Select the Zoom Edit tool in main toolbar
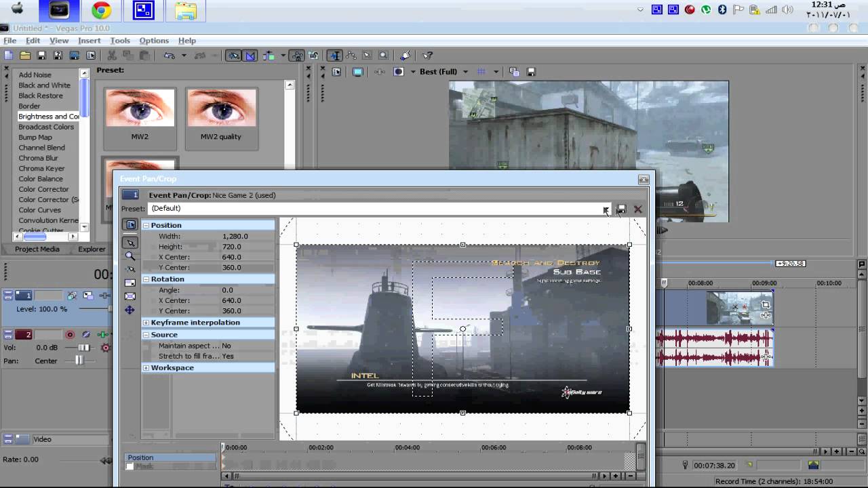The image size is (868, 488). click(383, 56)
